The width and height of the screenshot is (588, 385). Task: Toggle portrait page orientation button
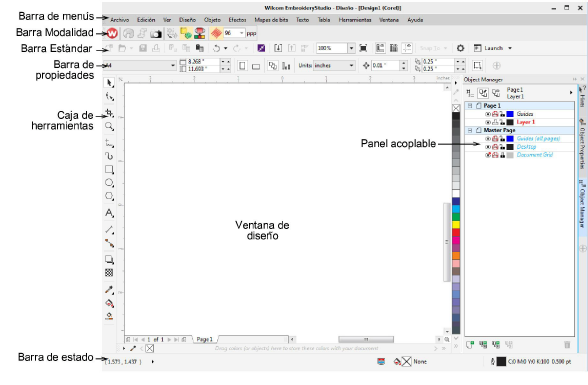click(242, 66)
